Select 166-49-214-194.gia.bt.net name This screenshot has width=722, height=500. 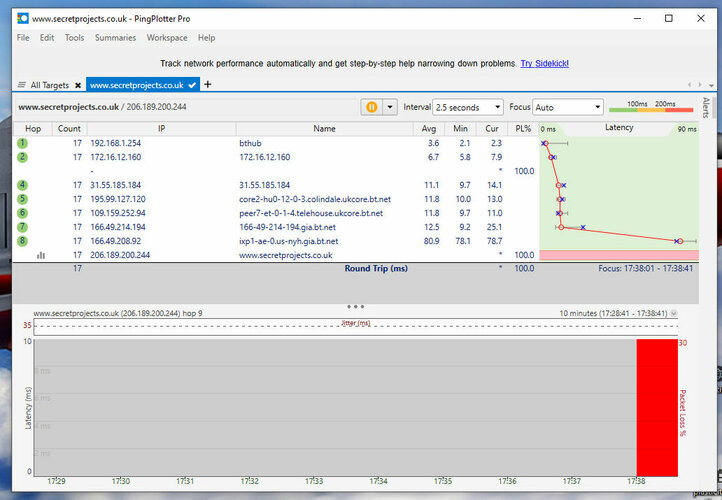[287, 227]
